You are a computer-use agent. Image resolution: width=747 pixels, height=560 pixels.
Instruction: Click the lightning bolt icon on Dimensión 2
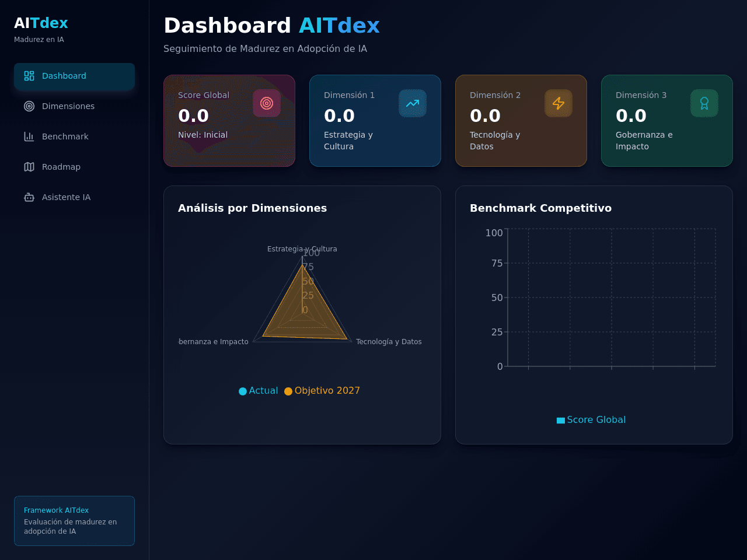click(x=558, y=103)
